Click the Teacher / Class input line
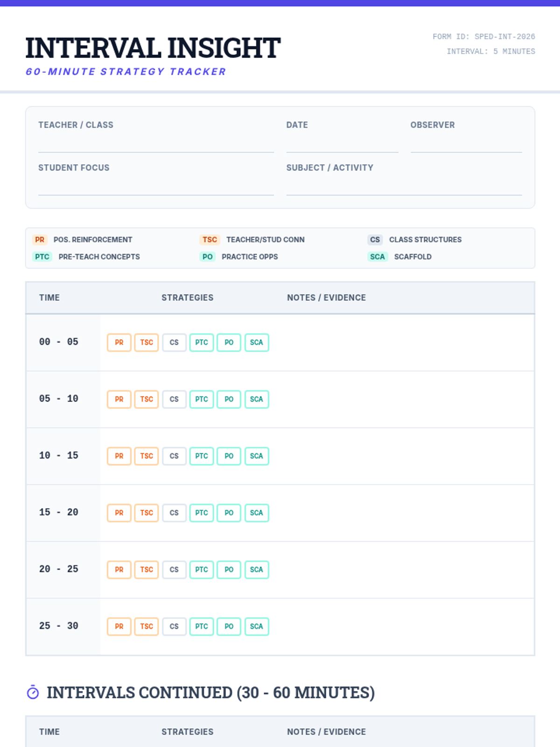Screen dimensions: 560x747 click(x=156, y=145)
